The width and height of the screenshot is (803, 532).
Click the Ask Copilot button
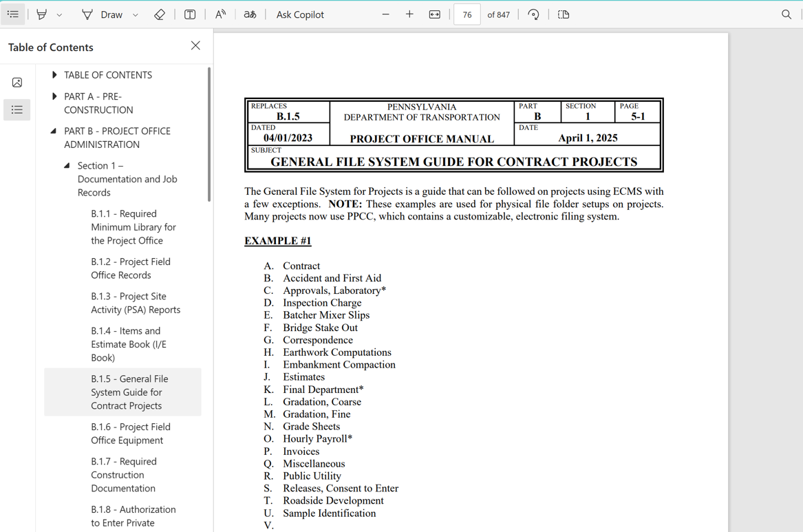click(x=300, y=15)
